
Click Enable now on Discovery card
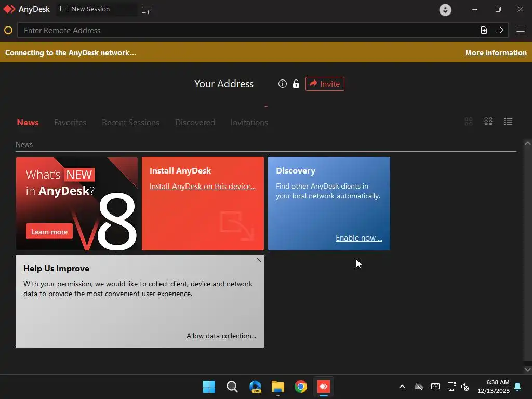[x=359, y=238]
